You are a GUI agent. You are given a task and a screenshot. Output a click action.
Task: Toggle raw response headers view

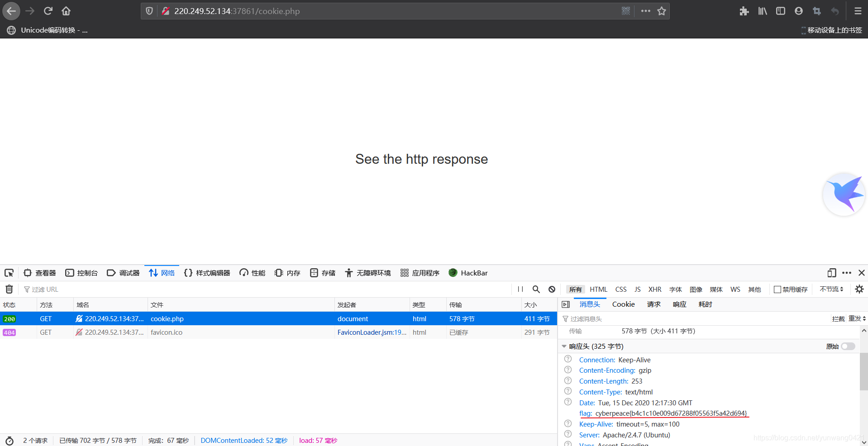848,346
